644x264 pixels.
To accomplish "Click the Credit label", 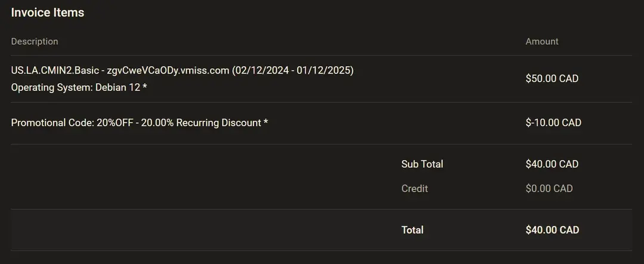I will (414, 188).
